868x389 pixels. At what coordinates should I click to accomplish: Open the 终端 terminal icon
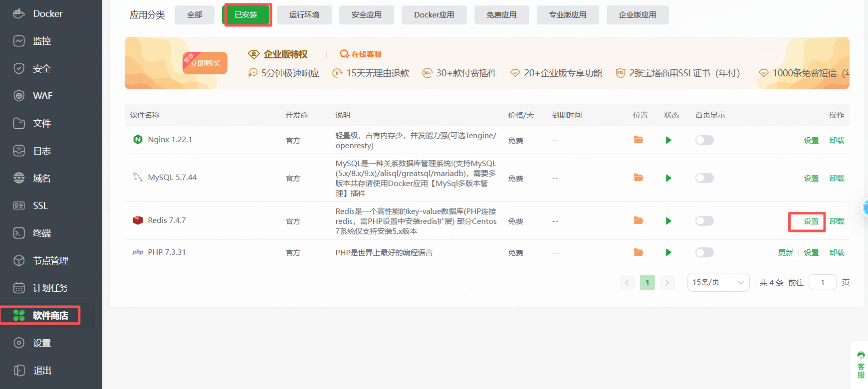click(19, 233)
